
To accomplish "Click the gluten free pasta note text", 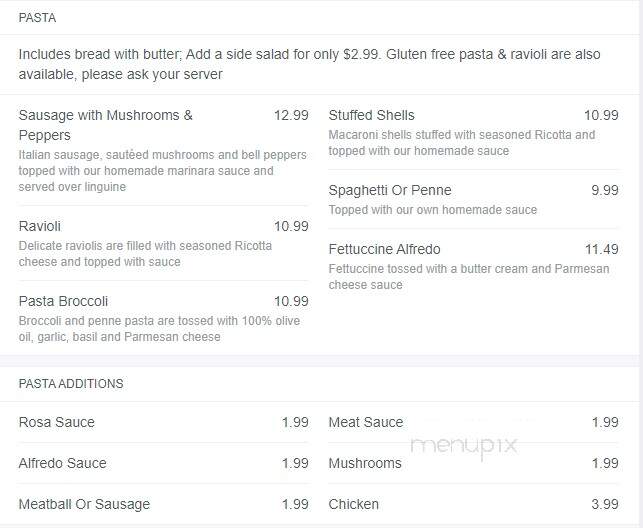I will [x=310, y=64].
